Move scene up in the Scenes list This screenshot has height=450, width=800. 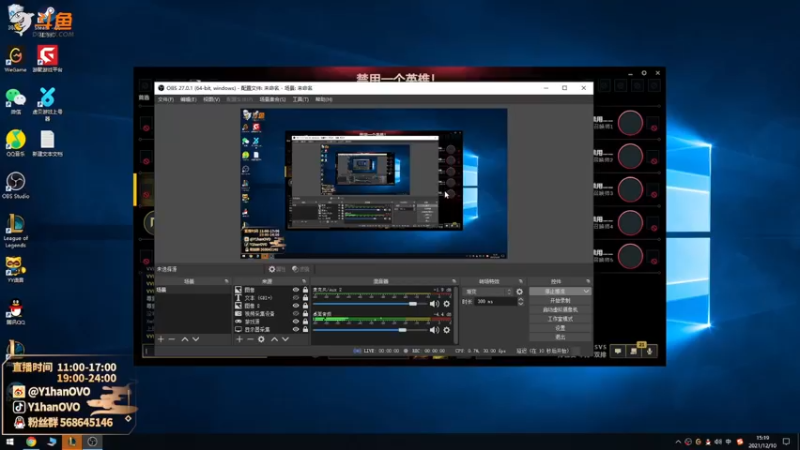pyautogui.click(x=185, y=339)
